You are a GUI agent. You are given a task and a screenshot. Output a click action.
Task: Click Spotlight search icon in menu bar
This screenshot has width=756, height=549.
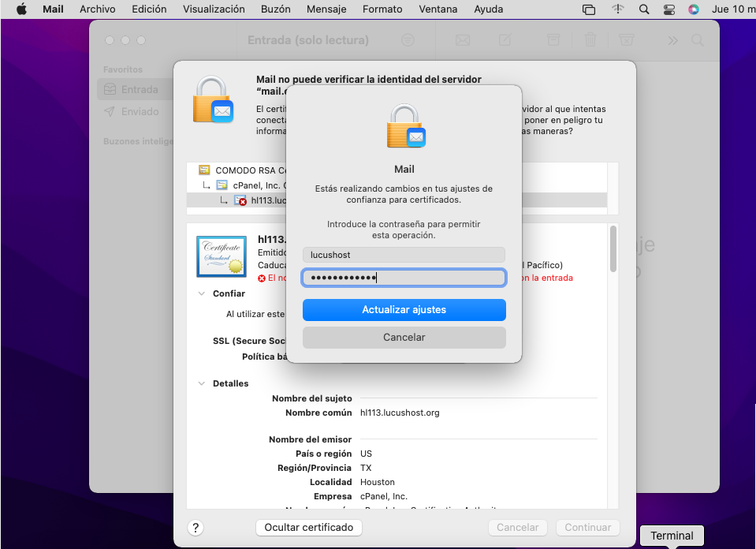click(643, 9)
